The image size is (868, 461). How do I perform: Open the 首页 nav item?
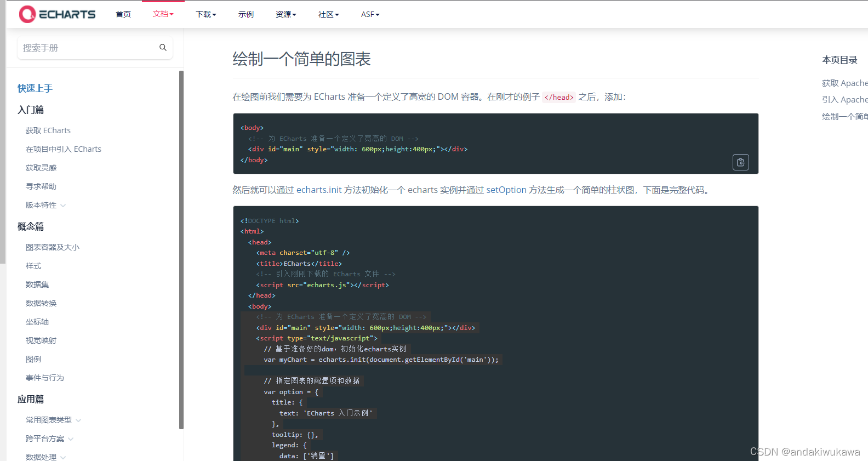pyautogui.click(x=123, y=14)
